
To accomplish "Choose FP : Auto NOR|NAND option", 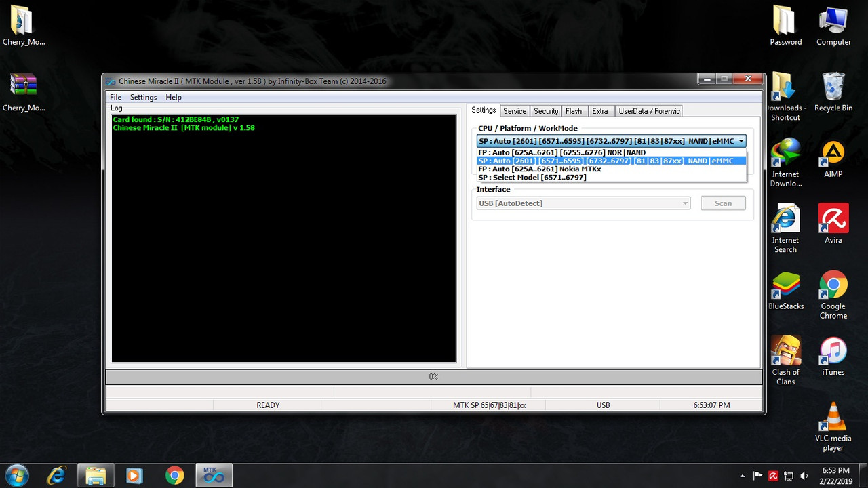I will [x=611, y=152].
